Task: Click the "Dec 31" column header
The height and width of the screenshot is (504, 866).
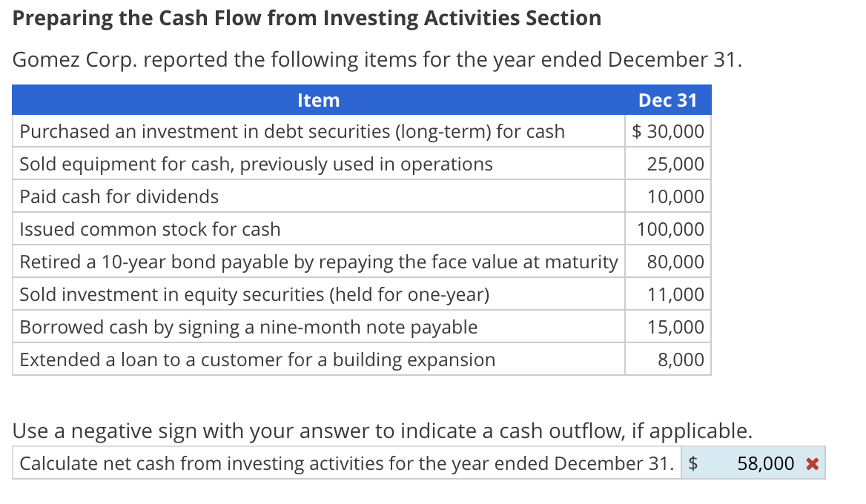Action: 667,100
